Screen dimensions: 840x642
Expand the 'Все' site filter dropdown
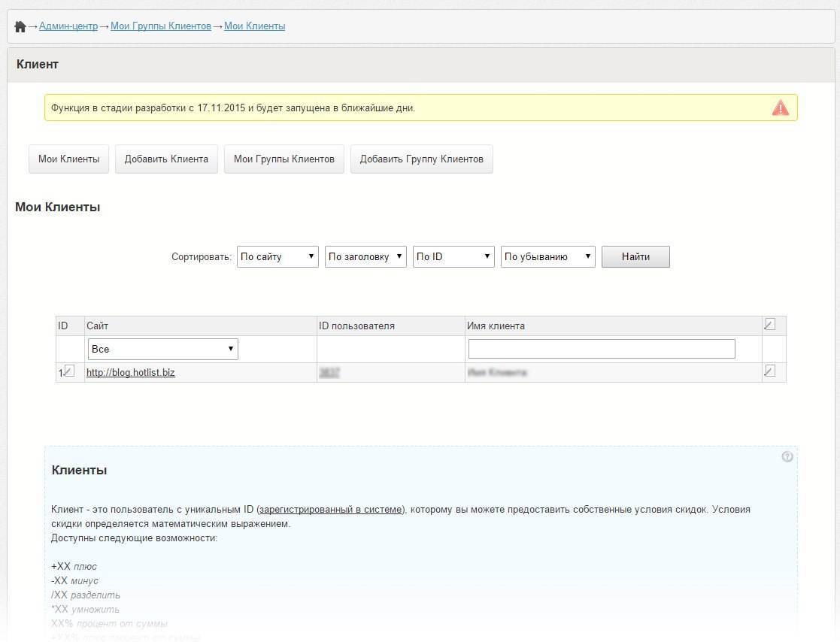162,350
